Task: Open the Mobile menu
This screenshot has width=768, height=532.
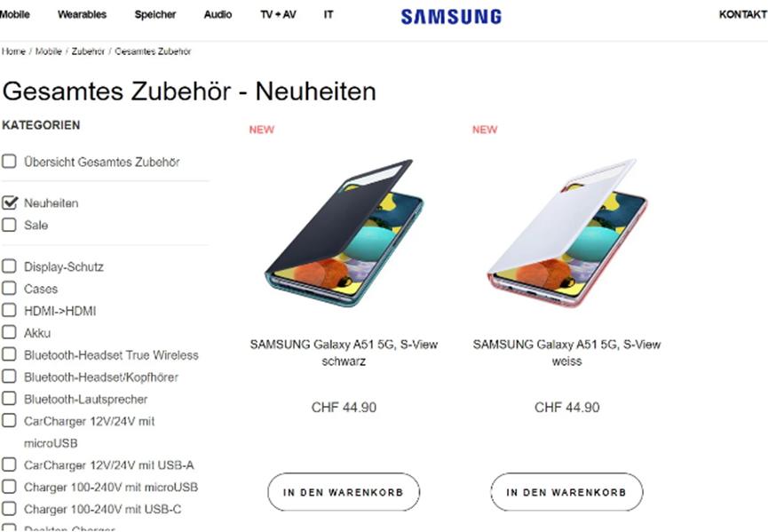Action: 15,14
